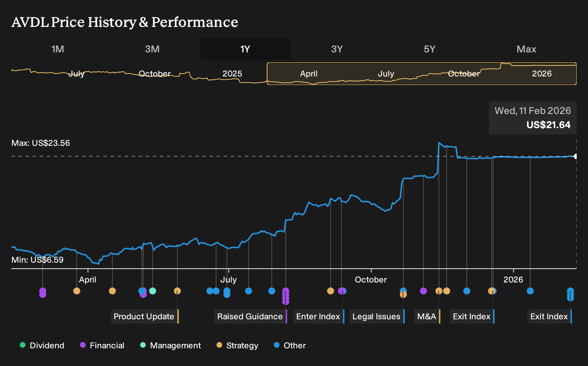
Task: Click the white endpoint marker on price line
Action: coord(576,156)
